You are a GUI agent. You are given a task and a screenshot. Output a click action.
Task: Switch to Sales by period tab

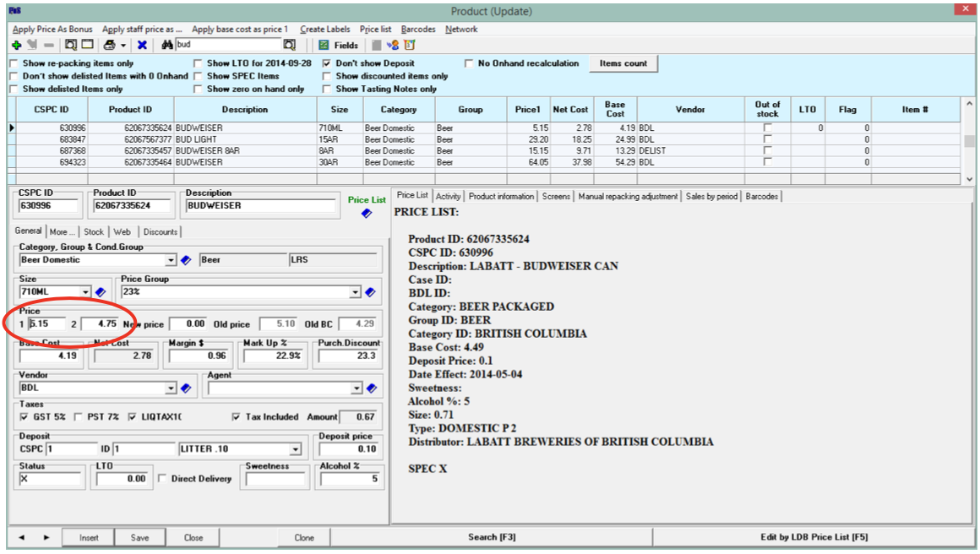point(711,196)
